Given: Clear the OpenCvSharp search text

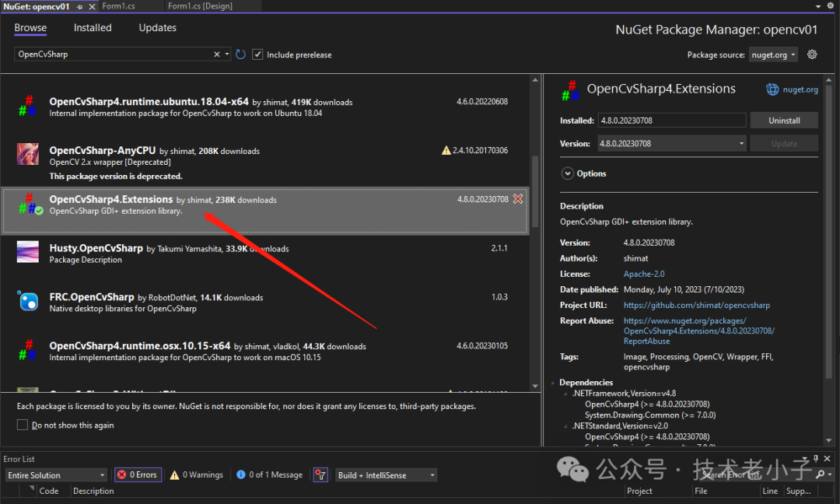Looking at the screenshot, I should 216,54.
